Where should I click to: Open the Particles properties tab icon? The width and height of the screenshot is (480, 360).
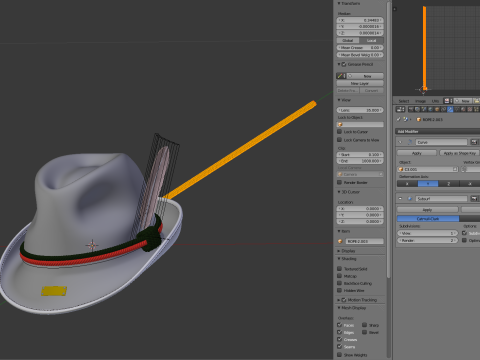[x=476, y=109]
